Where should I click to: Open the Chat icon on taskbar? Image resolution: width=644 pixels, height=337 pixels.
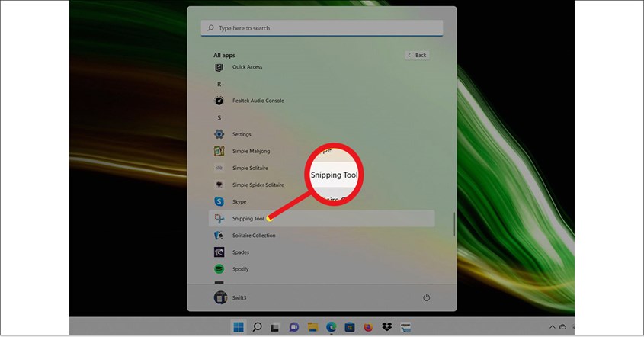coord(293,327)
